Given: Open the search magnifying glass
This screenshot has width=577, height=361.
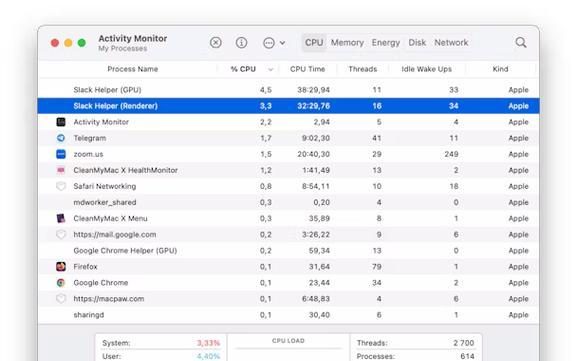Looking at the screenshot, I should click(521, 42).
